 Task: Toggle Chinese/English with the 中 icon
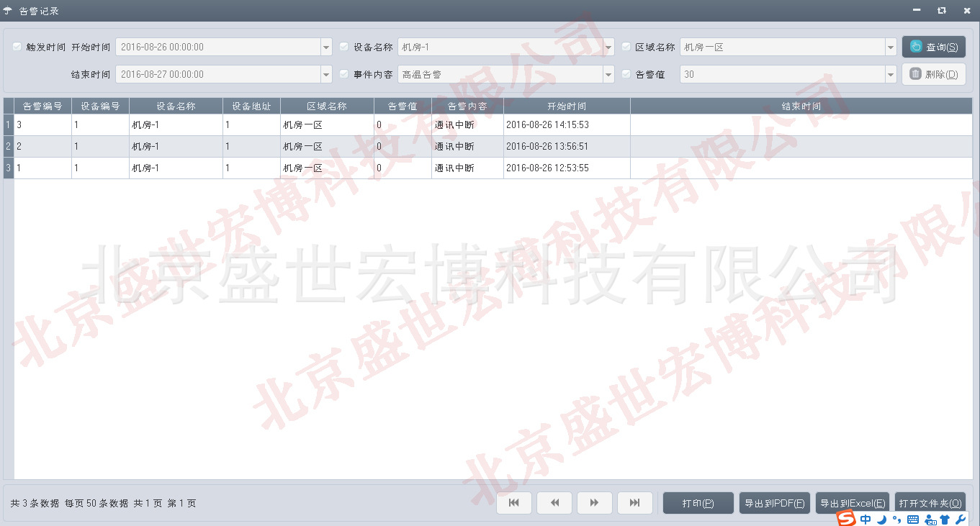click(x=866, y=520)
